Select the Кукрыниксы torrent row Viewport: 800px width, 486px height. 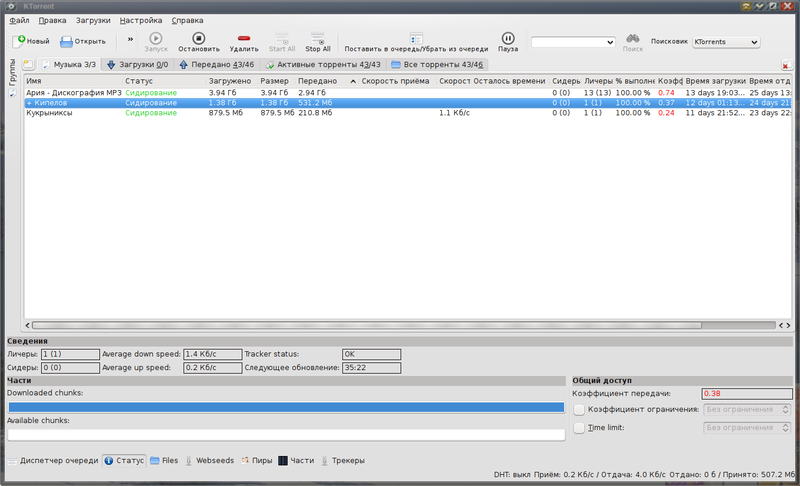coord(408,113)
